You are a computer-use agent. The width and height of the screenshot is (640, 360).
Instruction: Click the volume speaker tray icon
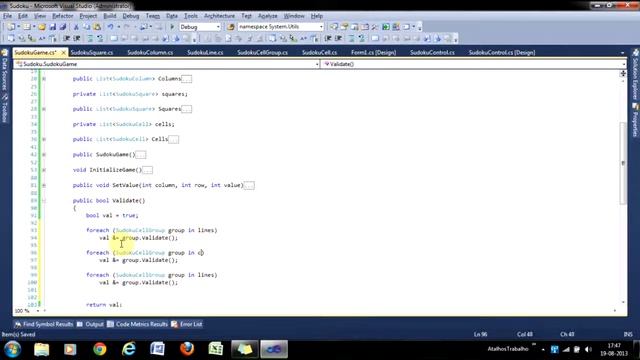(x=588, y=349)
